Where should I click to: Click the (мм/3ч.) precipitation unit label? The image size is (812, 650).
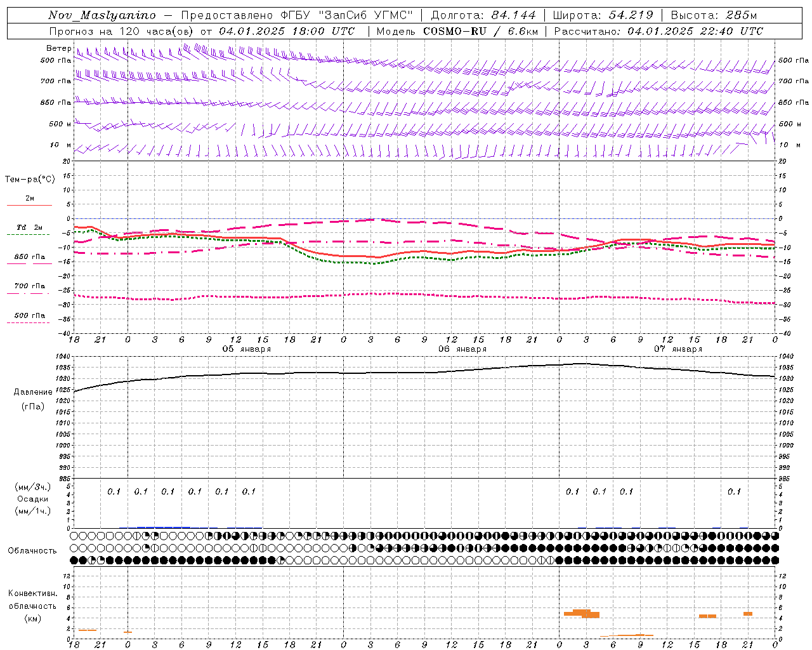click(x=33, y=487)
